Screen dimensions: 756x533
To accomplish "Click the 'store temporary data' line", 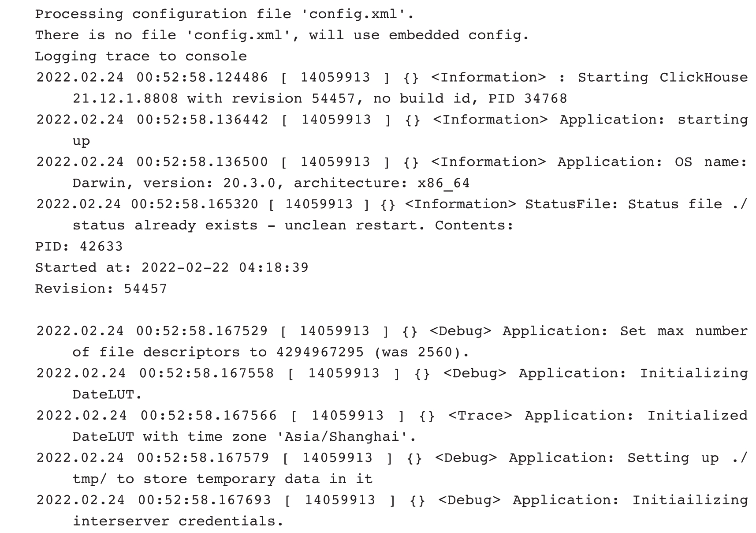I will (x=223, y=479).
